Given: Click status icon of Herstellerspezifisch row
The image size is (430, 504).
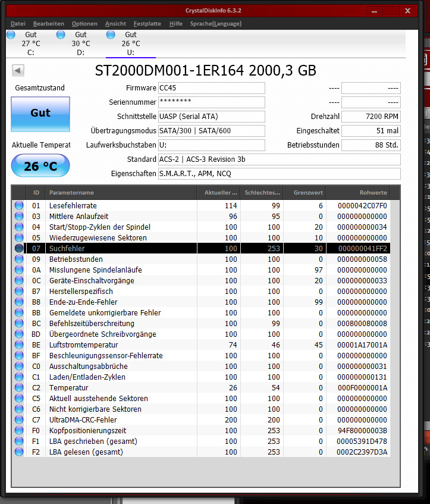Looking at the screenshot, I should tap(19, 291).
